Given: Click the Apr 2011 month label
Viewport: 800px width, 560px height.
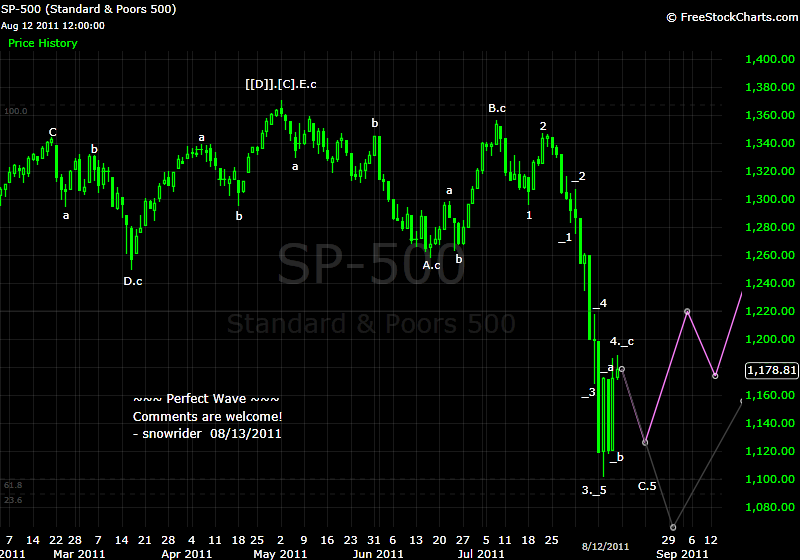Looking at the screenshot, I should click(x=187, y=554).
